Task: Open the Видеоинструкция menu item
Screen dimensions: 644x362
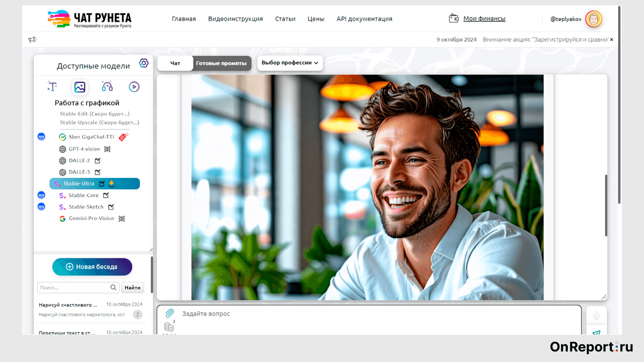Action: 235,19
